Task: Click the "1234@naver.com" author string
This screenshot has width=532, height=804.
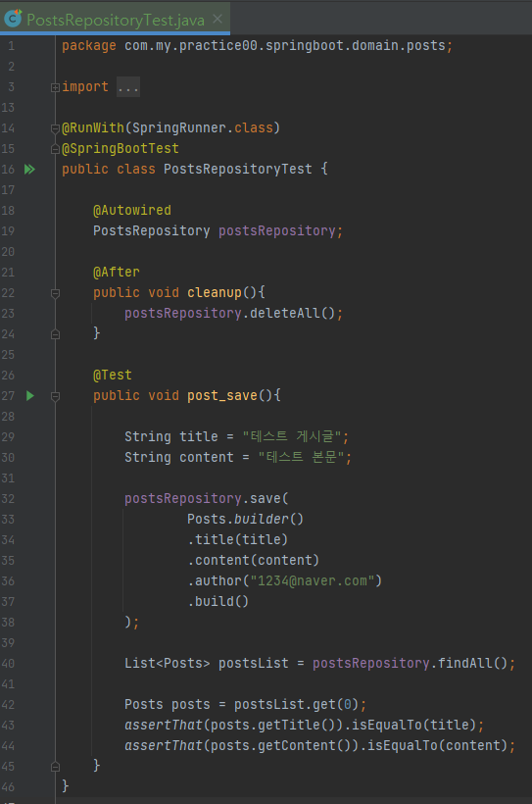Action: [x=313, y=580]
